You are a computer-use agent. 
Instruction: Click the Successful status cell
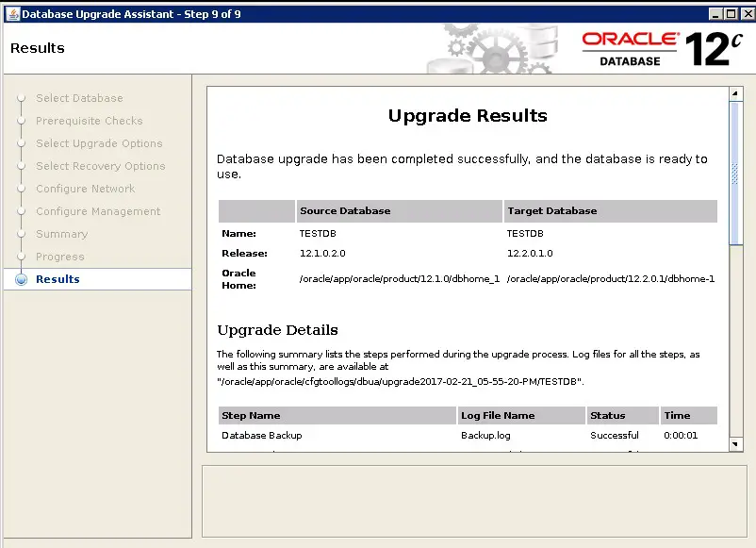point(615,435)
